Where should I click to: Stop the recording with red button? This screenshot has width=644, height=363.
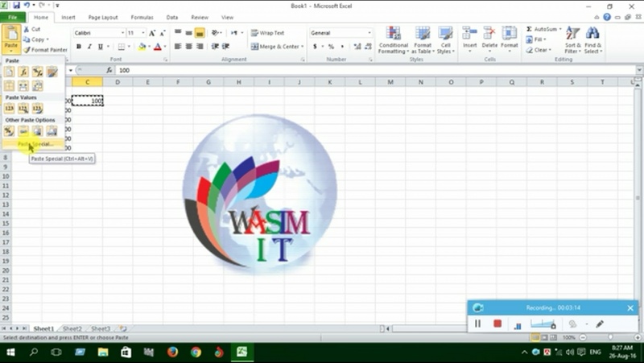pyautogui.click(x=497, y=324)
